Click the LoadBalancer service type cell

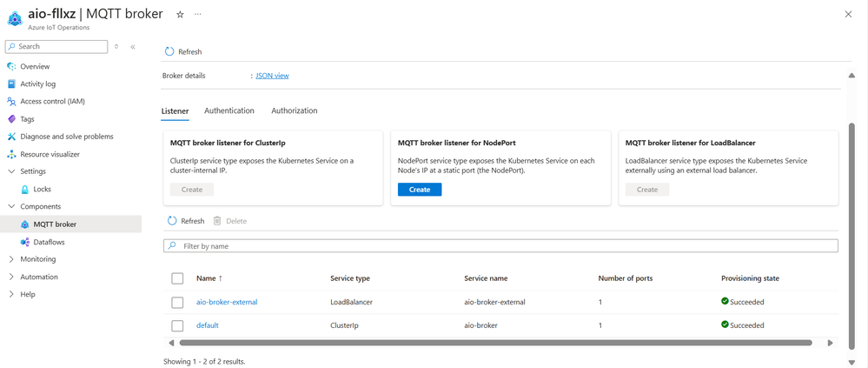(x=352, y=302)
